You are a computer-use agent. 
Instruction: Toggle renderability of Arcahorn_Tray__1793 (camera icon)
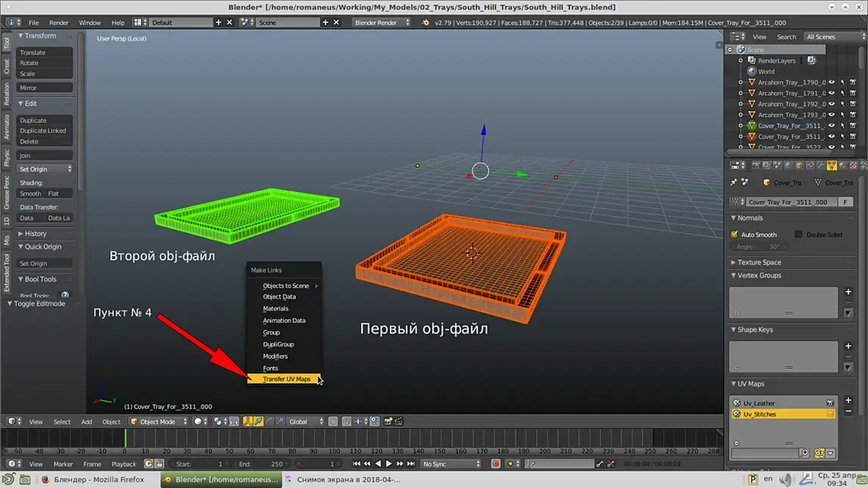853,115
